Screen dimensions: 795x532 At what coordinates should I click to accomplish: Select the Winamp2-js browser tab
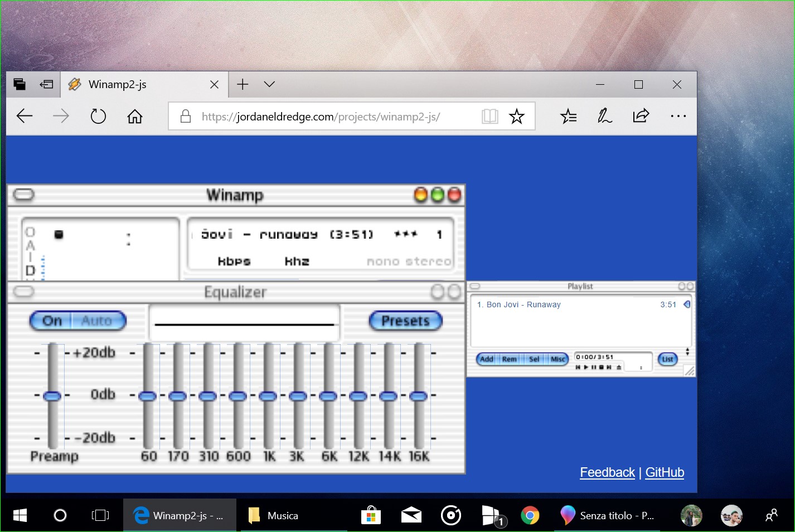[144, 84]
